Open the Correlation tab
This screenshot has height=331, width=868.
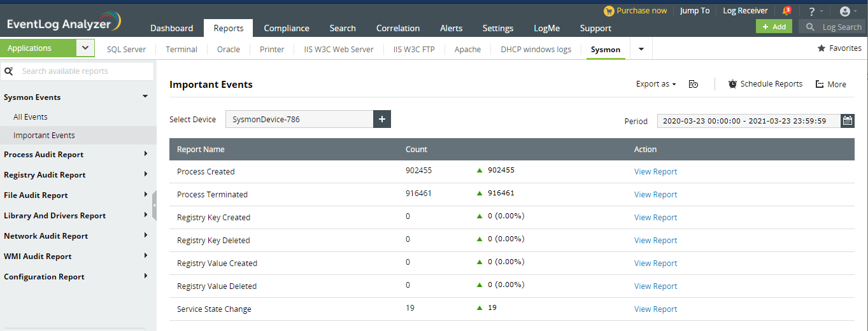[398, 28]
